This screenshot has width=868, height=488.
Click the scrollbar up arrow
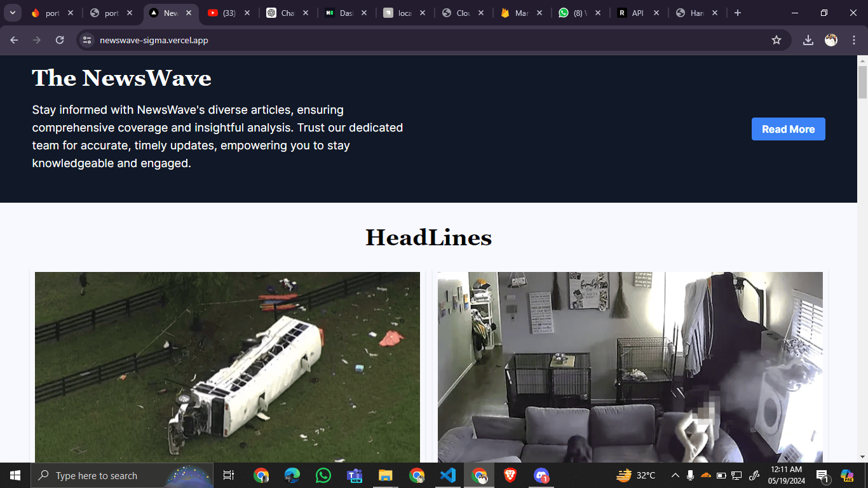click(862, 60)
